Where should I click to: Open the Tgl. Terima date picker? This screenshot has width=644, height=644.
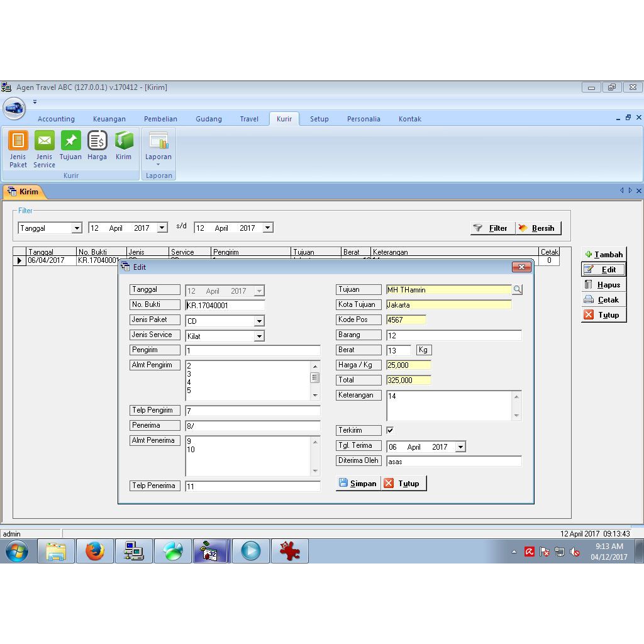pos(460,447)
